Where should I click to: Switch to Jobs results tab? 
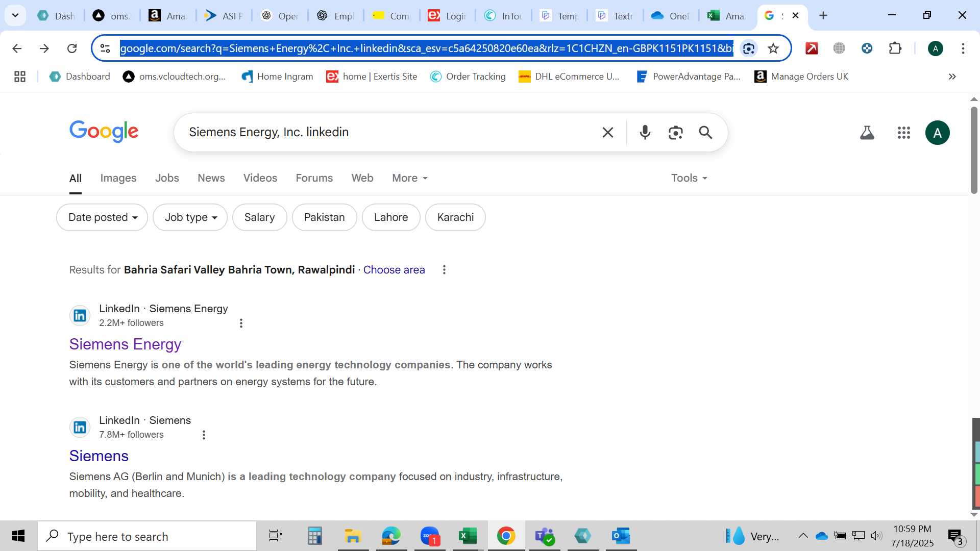point(167,178)
